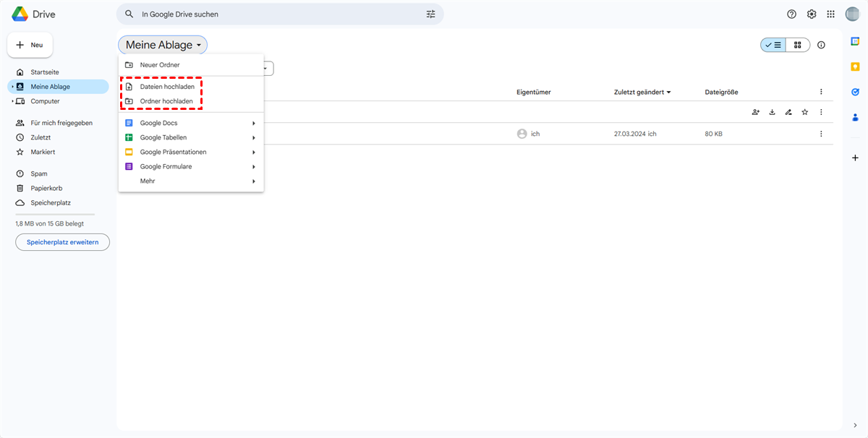
Task: Click the owner cell showing ich
Action: pyautogui.click(x=529, y=134)
